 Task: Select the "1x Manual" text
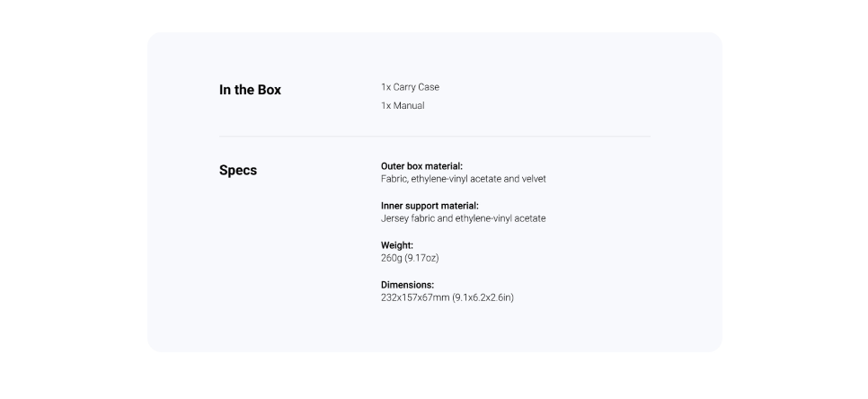tap(403, 106)
